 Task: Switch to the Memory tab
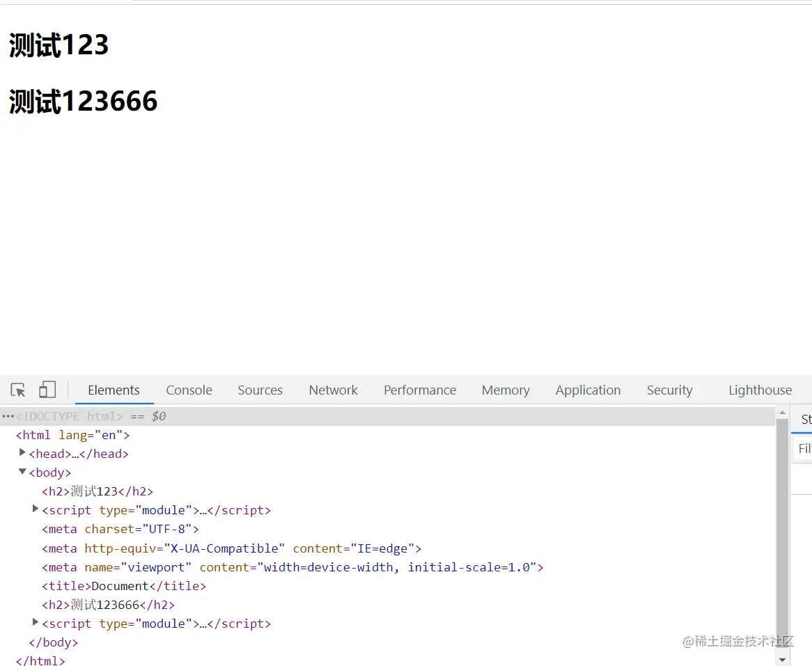[x=506, y=390]
